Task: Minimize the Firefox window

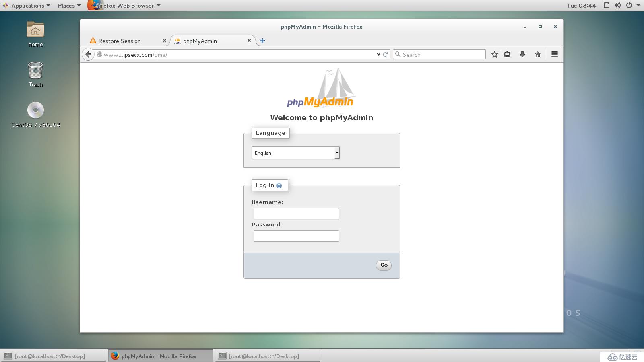Action: [x=525, y=27]
